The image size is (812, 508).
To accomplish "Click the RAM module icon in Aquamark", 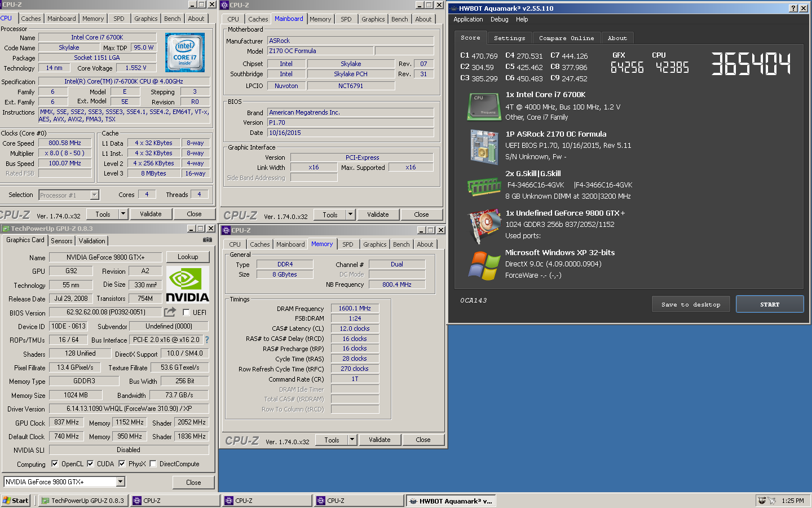I will tap(484, 186).
